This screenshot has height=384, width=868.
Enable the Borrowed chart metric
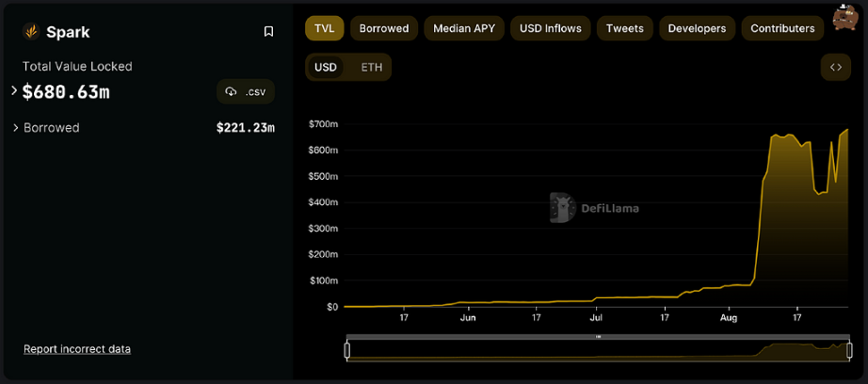[384, 28]
